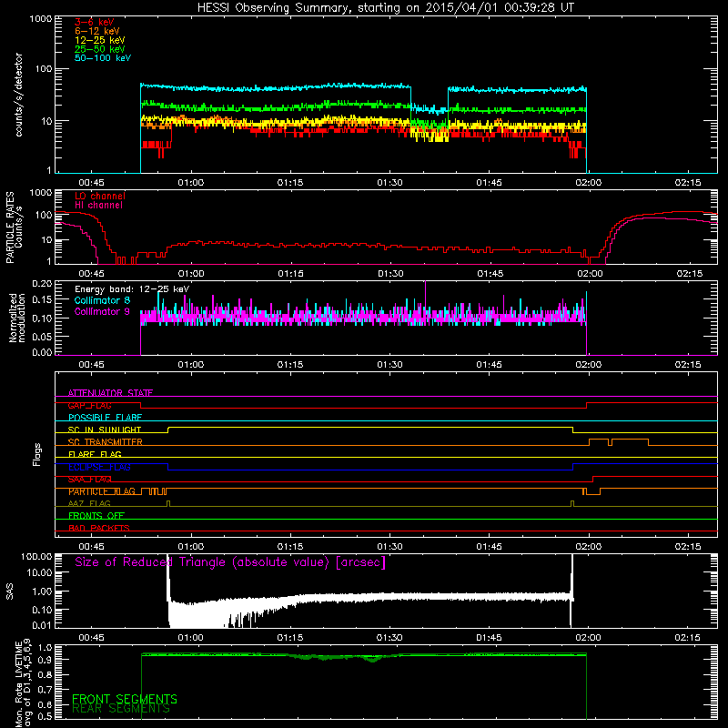Screen dimensions: 728x728
Task: Click the red 3-6 keV legend label
Action: coord(94,22)
